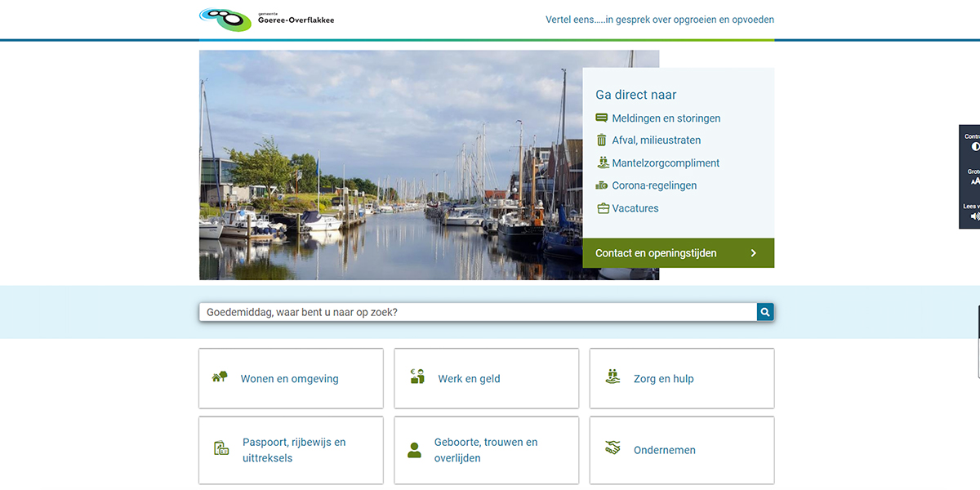The height and width of the screenshot is (490, 980).
Task: Go to Mantelzorgcompliment
Action: click(666, 163)
